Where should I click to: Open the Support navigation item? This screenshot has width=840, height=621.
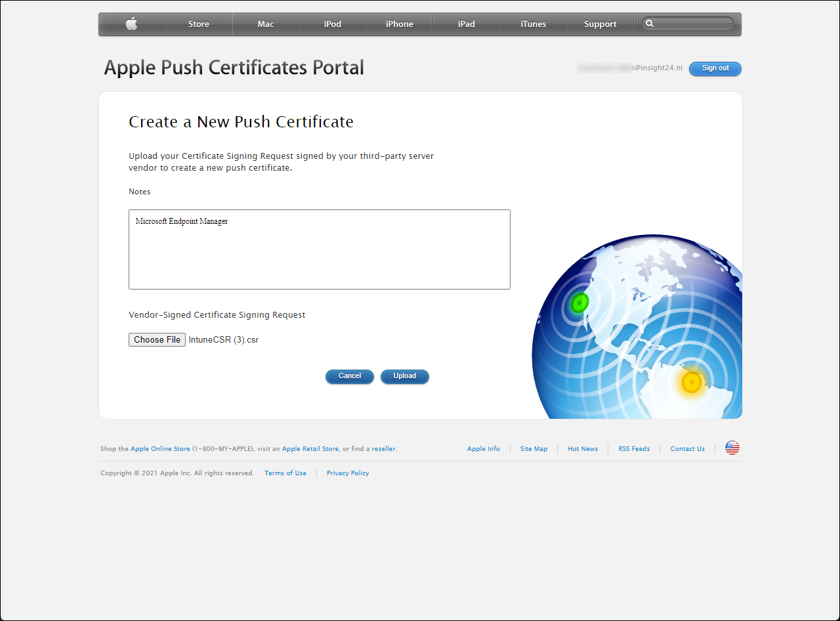[600, 24]
